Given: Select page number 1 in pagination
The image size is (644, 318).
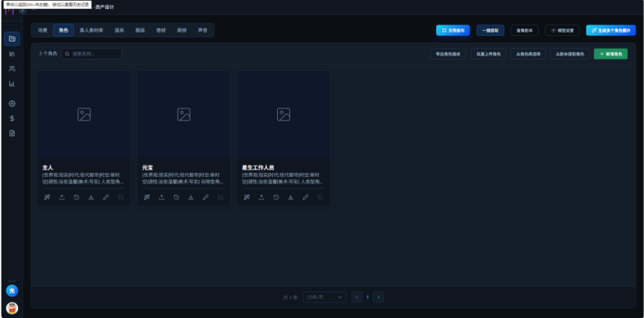Looking at the screenshot, I should pos(368,297).
